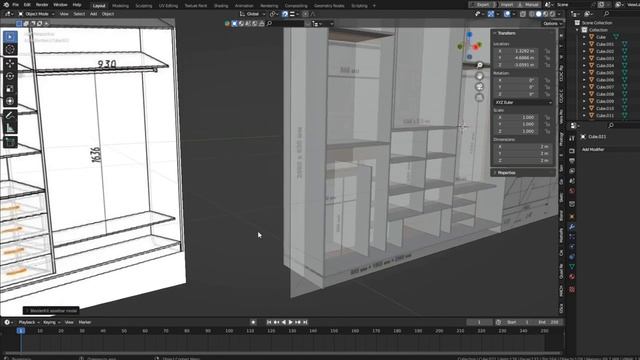Toggle auto keying record button
640x360 pixels.
(253, 322)
